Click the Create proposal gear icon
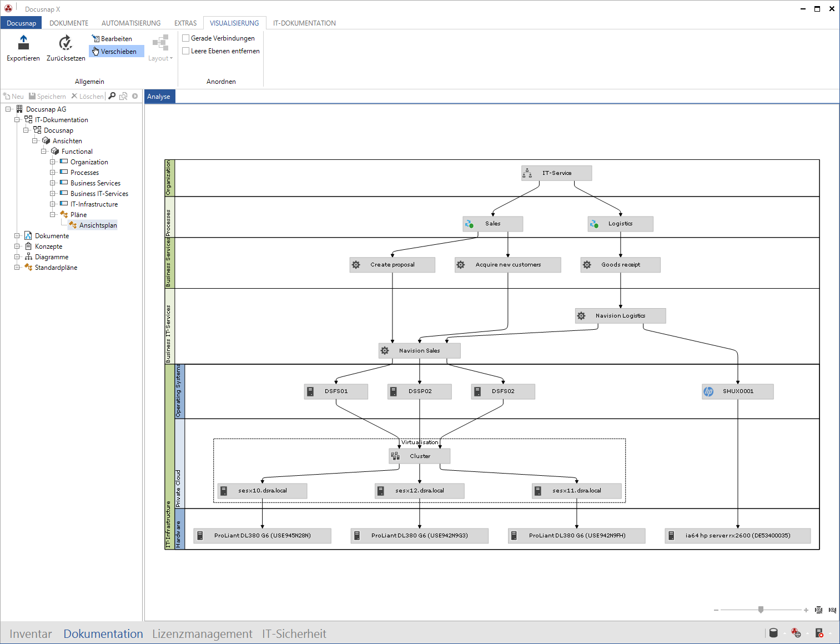 point(356,265)
